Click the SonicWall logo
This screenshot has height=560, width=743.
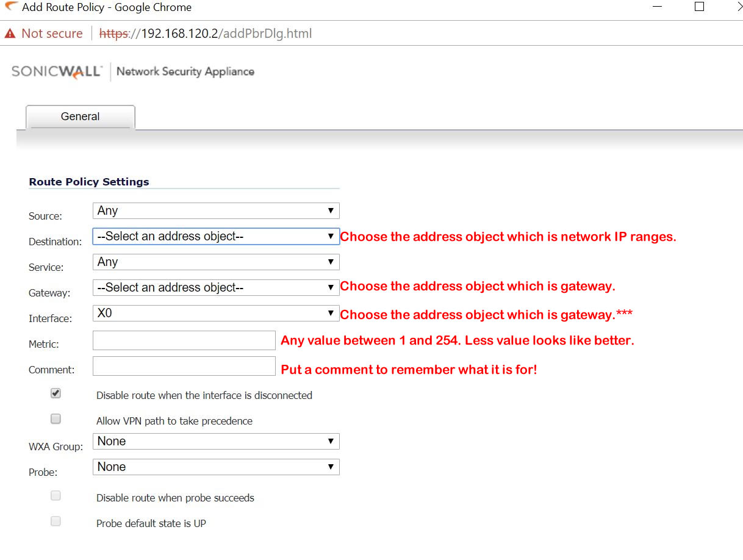[56, 71]
